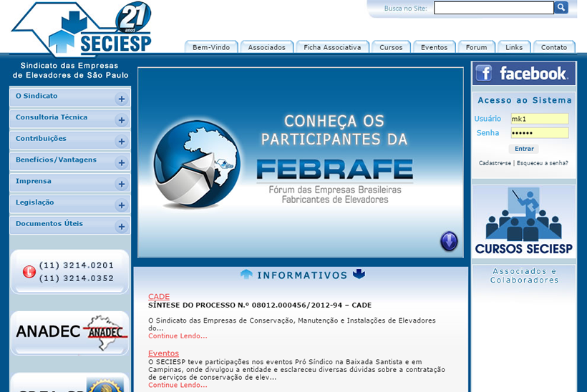This screenshot has height=392, width=587.
Task: Click the phone number (11) 3214.0201
Action: click(x=76, y=265)
